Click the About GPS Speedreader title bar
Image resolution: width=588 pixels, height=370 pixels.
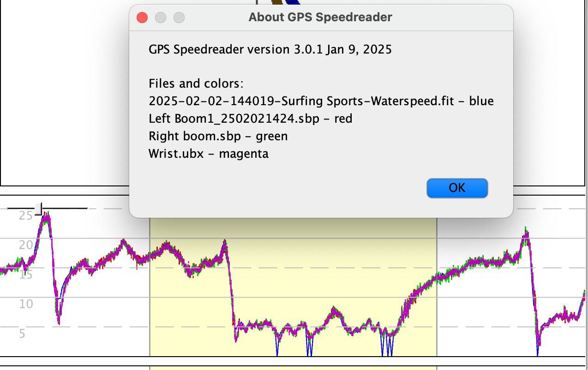click(x=320, y=17)
